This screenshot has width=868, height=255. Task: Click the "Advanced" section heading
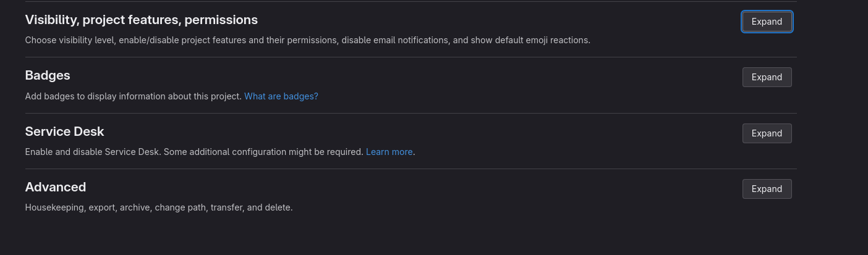click(x=56, y=187)
